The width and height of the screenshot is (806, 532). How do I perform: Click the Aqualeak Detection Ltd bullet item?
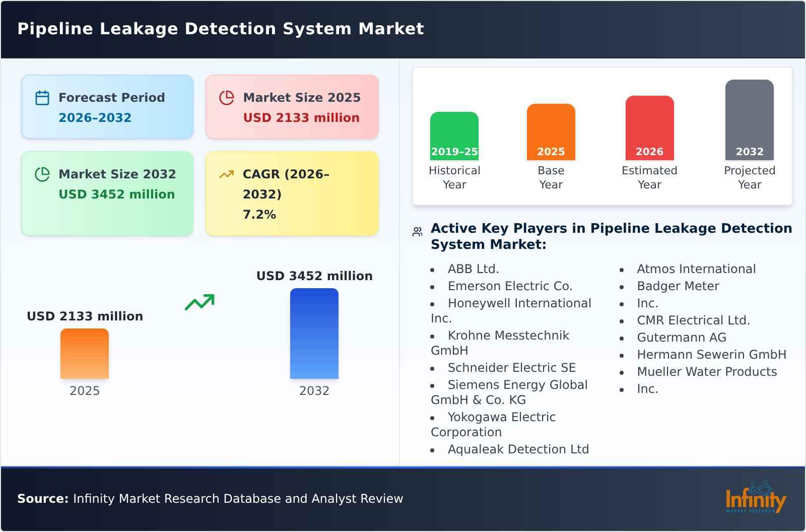(x=518, y=449)
